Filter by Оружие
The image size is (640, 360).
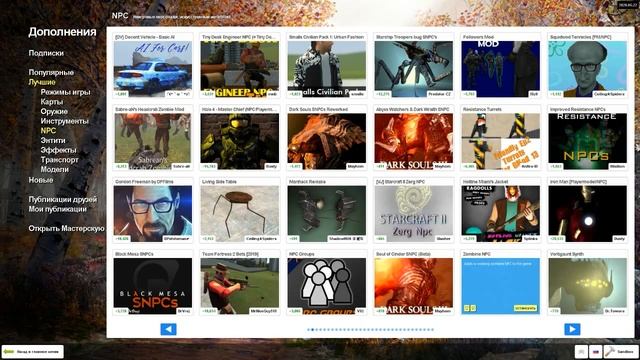[x=54, y=111]
